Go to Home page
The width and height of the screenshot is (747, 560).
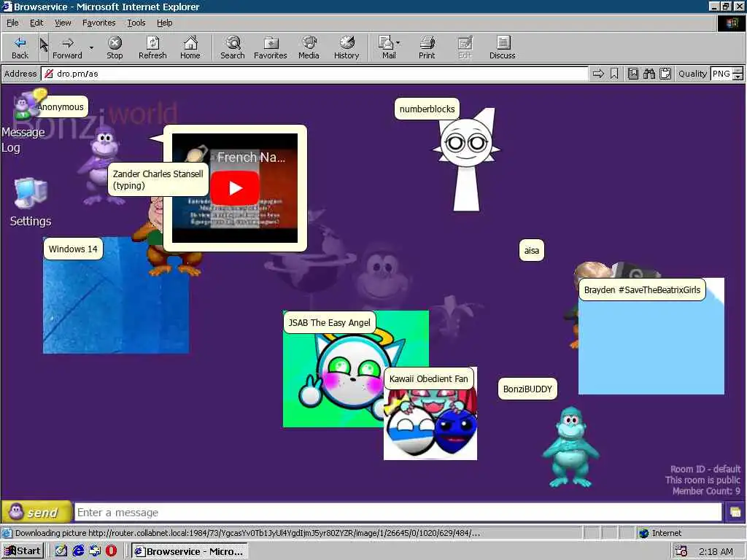(x=190, y=47)
